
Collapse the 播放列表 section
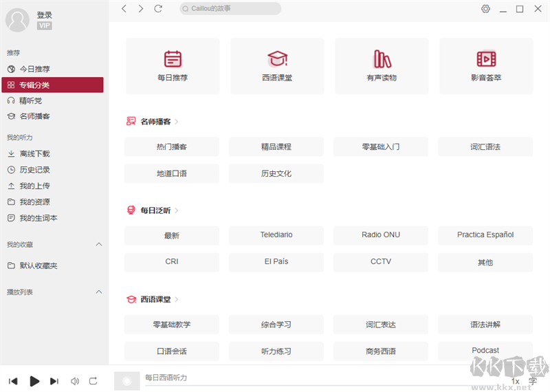[98, 292]
